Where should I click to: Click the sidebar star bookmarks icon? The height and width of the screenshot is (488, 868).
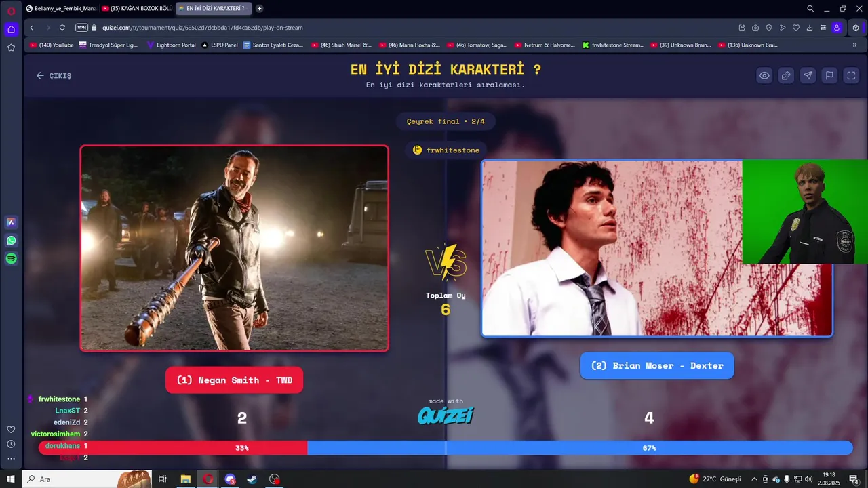pos(11,47)
